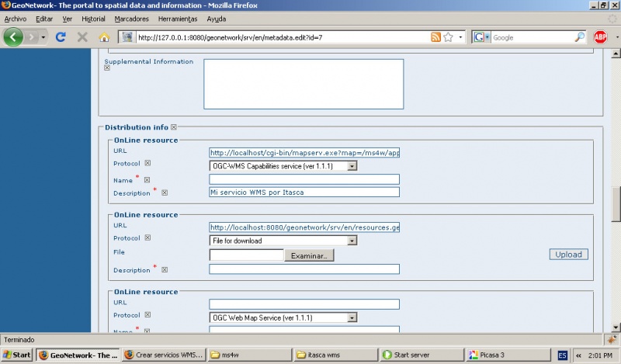The height and width of the screenshot is (364, 621).
Task: Click the RSS feed icon in address bar
Action: pos(435,36)
